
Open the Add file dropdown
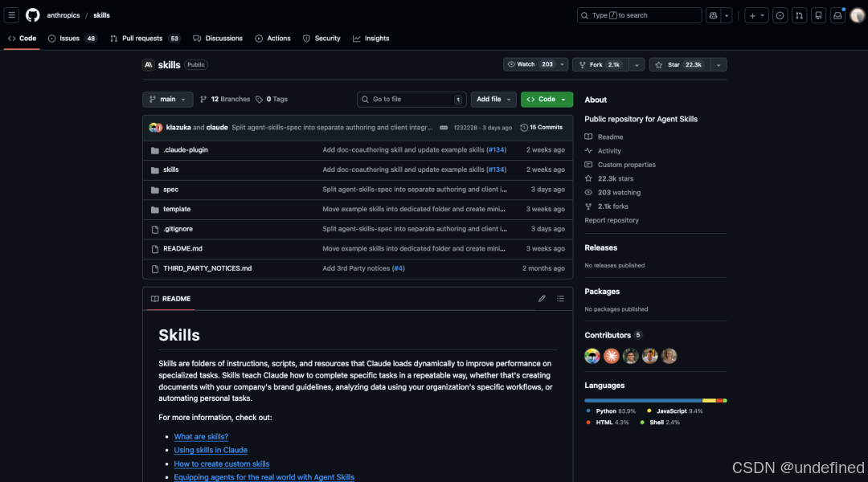point(493,99)
